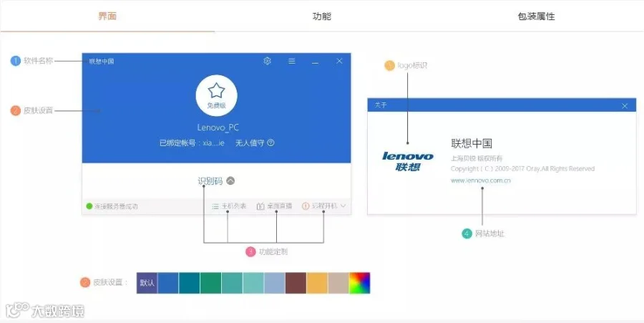Click the help icon beside 无人值守
This screenshot has width=644, height=323.
270,143
